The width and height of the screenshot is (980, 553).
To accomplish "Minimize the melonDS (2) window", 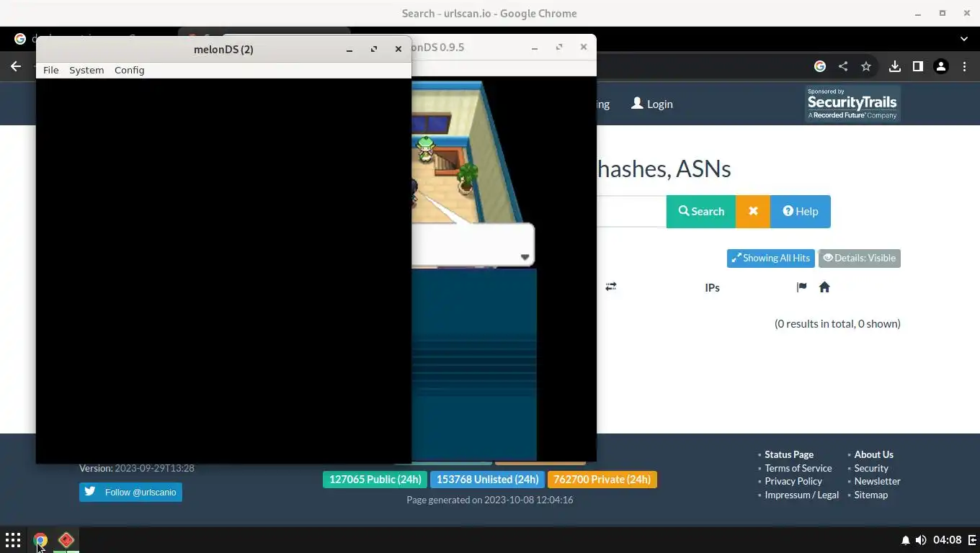I will [349, 49].
